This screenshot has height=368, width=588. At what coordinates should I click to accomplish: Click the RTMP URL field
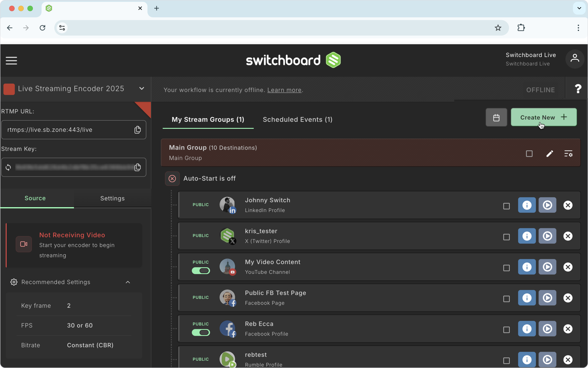(73, 130)
